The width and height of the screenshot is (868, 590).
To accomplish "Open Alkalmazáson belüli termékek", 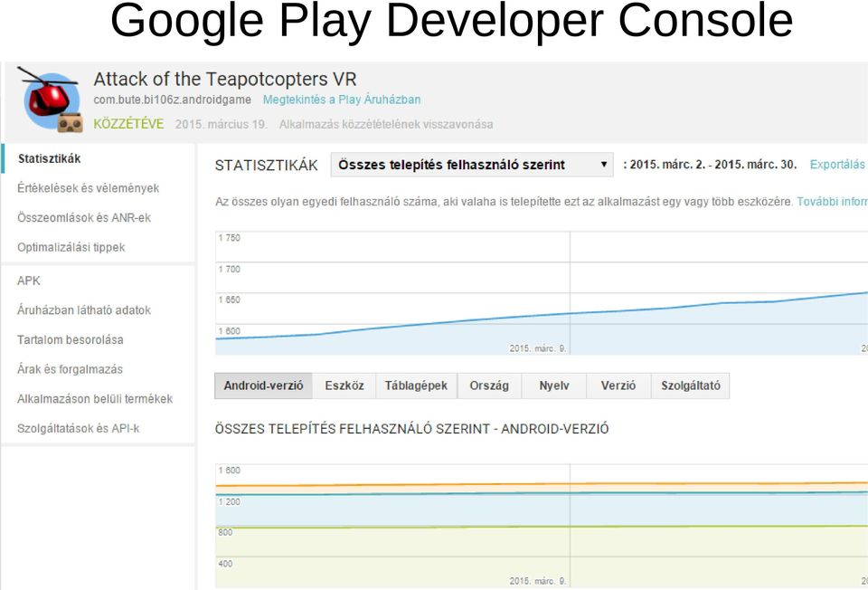I will 95,399.
